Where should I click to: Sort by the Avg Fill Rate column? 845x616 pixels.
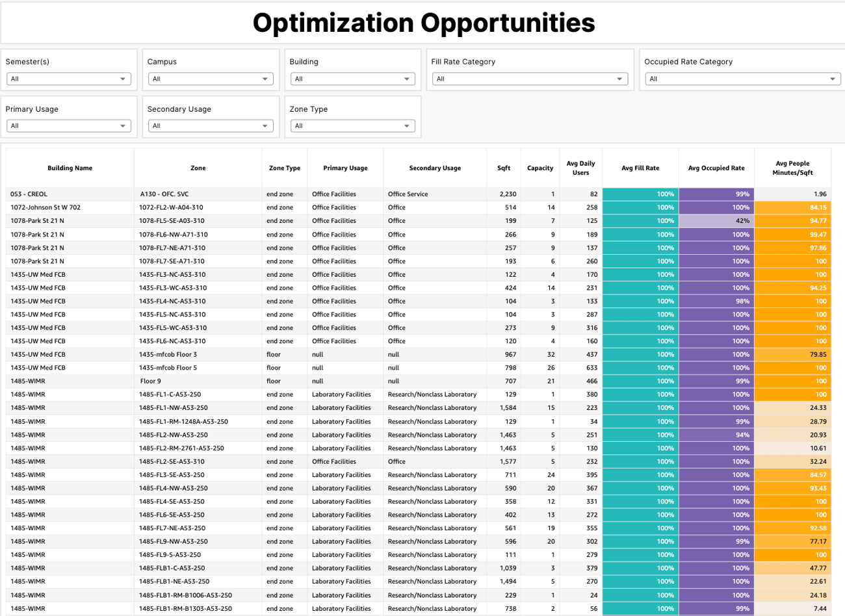[x=641, y=168]
